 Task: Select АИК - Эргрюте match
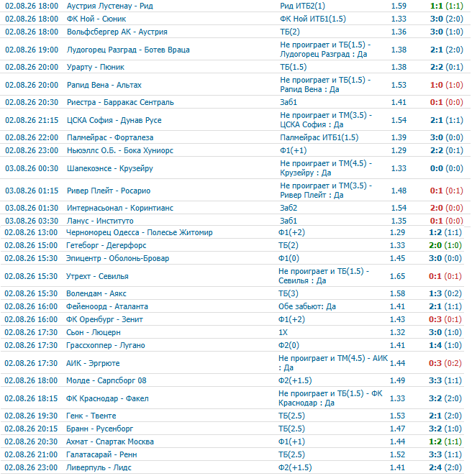(x=93, y=364)
